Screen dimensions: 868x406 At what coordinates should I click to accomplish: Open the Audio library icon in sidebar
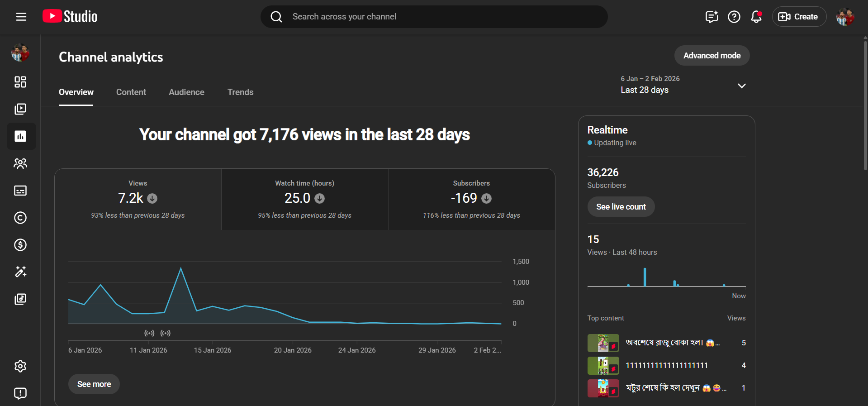(x=20, y=299)
